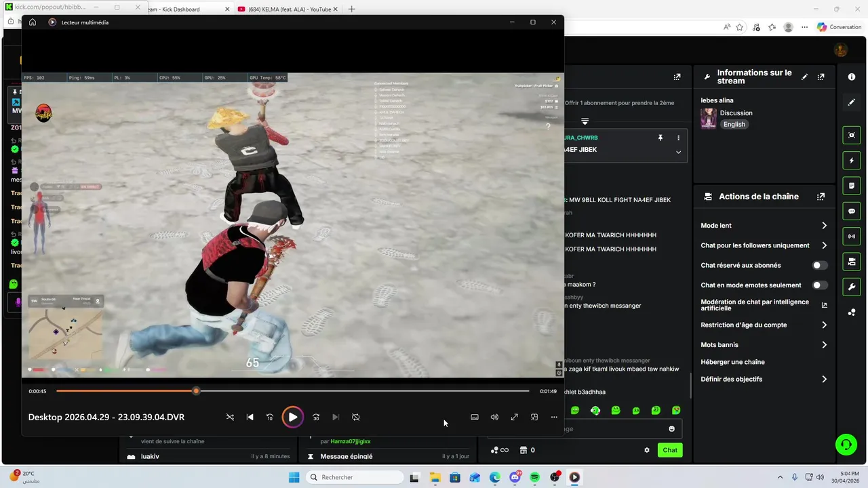Open the green headset support button
Image resolution: width=868 pixels, height=488 pixels.
point(846,445)
